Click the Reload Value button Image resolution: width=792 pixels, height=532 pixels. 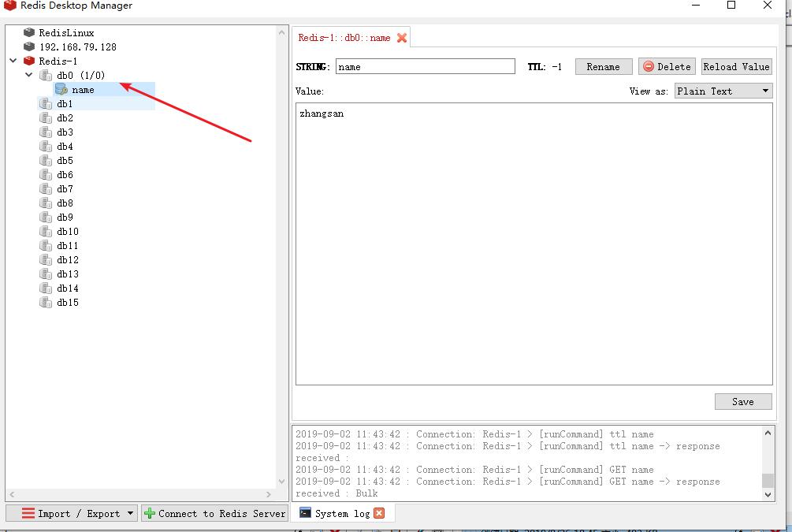pyautogui.click(x=736, y=67)
